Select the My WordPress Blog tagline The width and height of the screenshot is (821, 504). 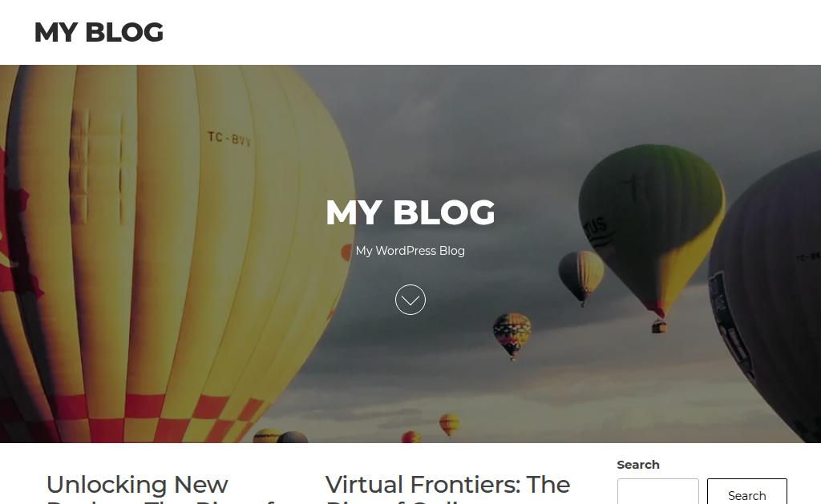click(410, 251)
